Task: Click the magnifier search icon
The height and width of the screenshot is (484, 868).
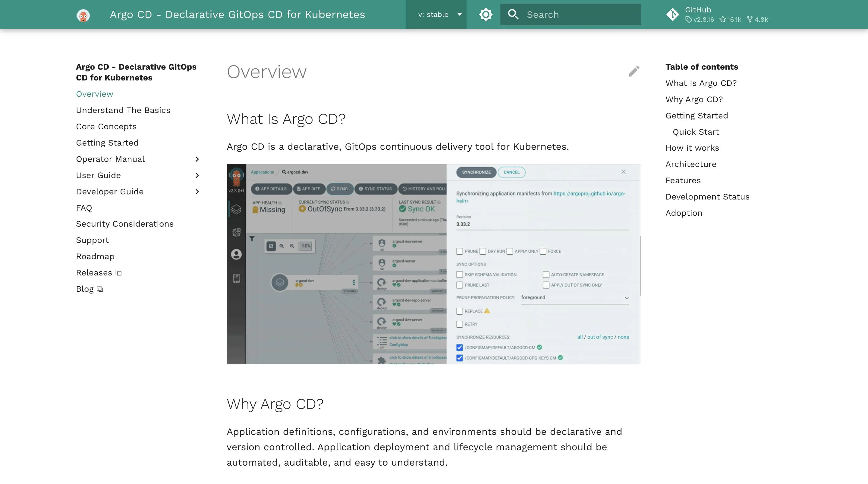Action: [x=513, y=14]
